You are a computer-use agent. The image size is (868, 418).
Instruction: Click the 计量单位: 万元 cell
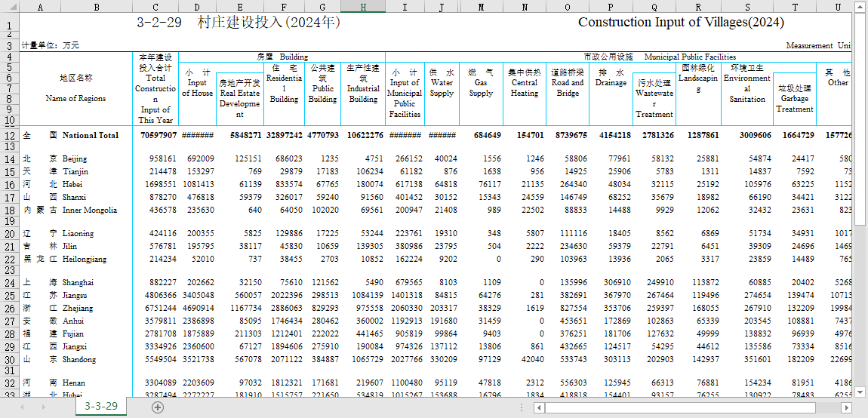[x=51, y=45]
